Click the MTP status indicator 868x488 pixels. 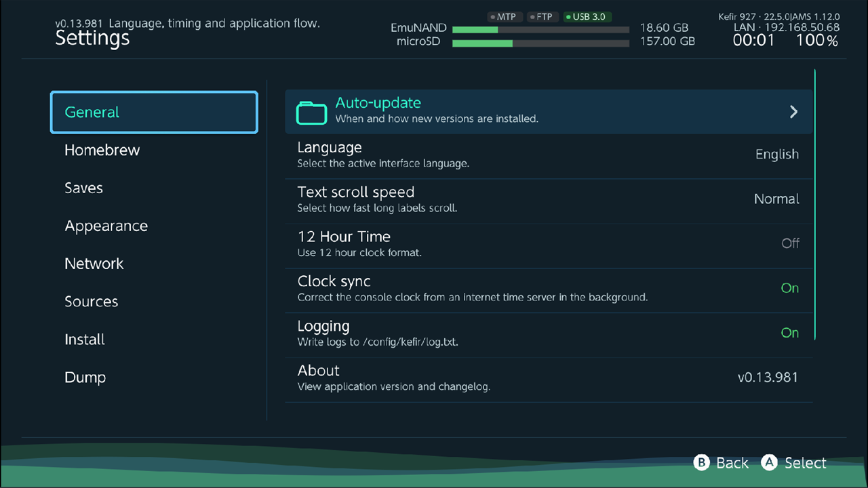[x=504, y=17]
